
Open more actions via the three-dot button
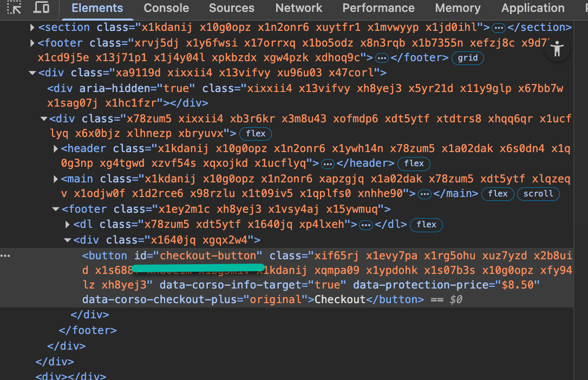pos(5,255)
